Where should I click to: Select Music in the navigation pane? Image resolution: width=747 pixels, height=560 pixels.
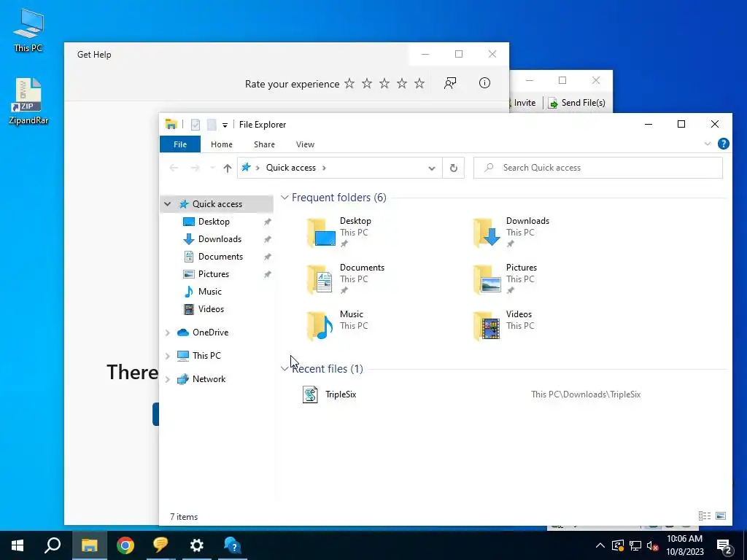(209, 292)
